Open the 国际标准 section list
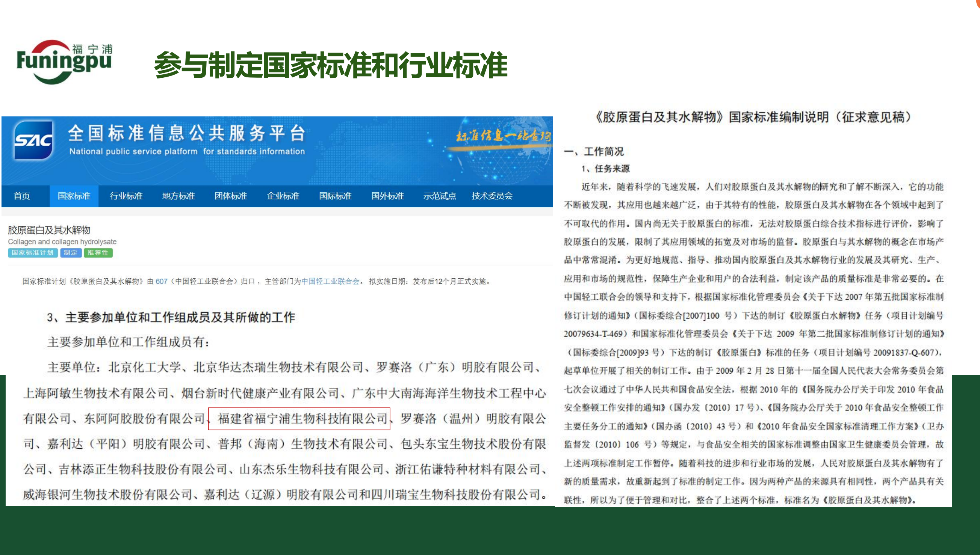 tap(336, 196)
